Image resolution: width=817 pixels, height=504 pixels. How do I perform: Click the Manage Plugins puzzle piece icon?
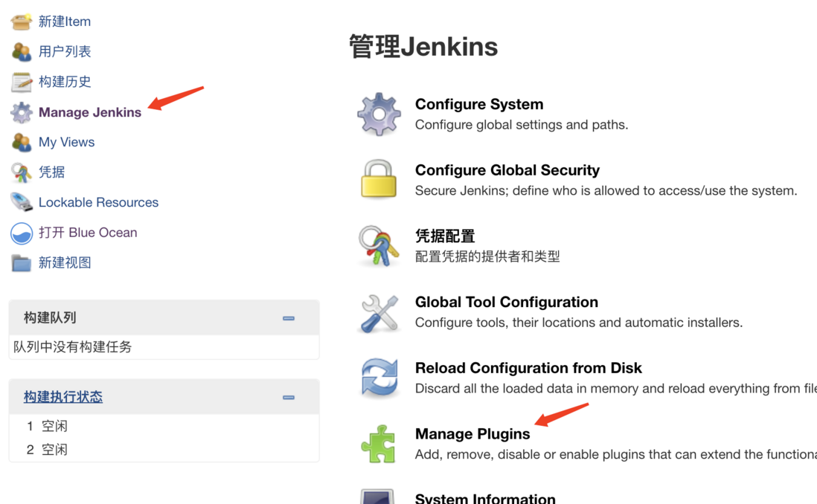pos(379,444)
